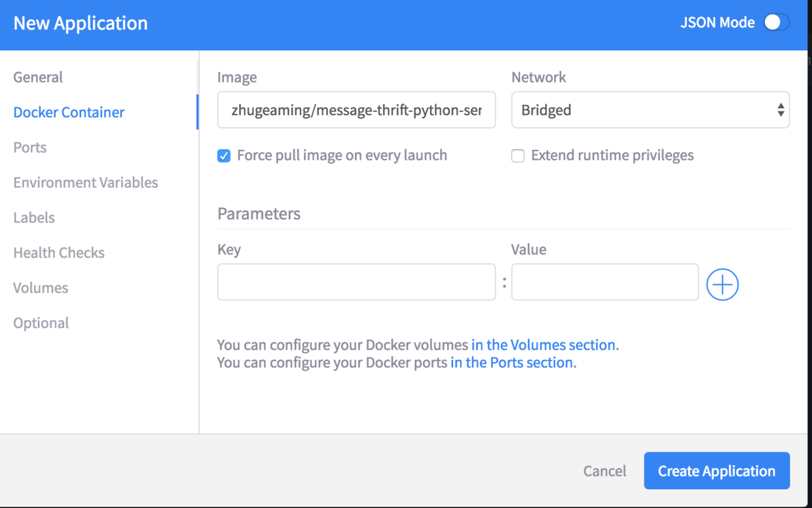Follow the 'in the Volumes section' link

(544, 345)
